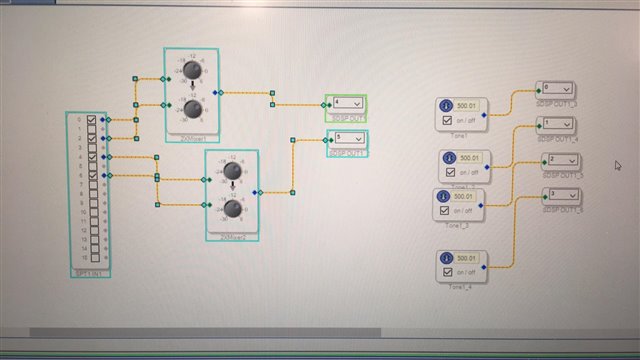Screen dimensions: 640x360
Task: Click 2XMixer2 top gain knob
Action: pos(232,171)
